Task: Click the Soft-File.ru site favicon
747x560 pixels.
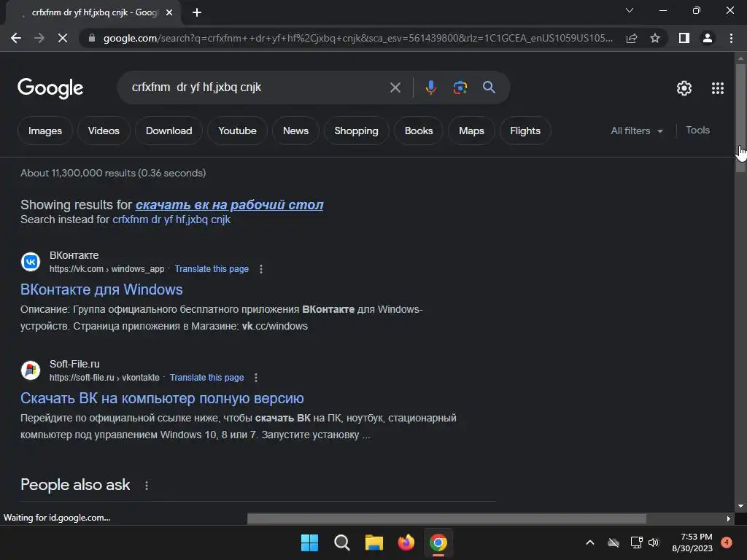Action: pos(31,370)
